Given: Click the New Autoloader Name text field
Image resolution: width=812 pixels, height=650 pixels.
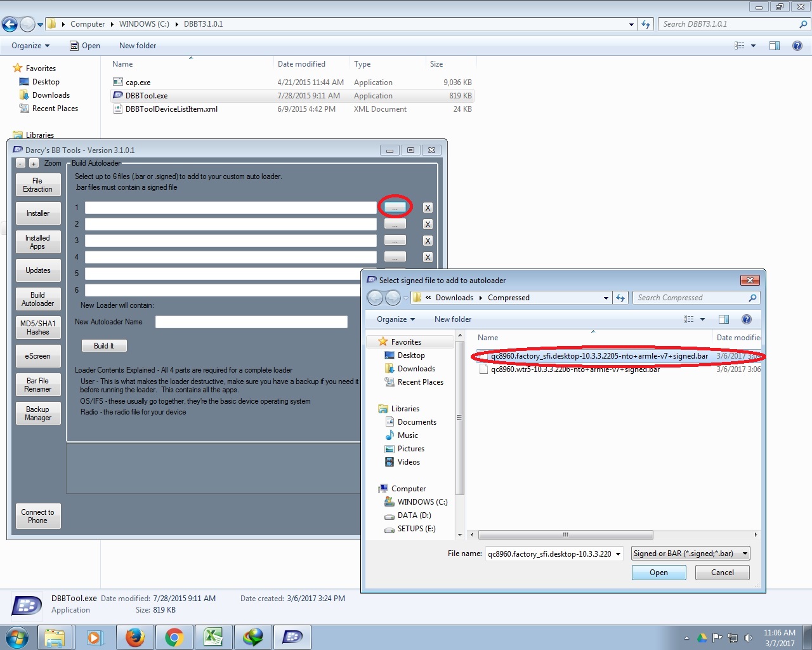Looking at the screenshot, I should [251, 322].
